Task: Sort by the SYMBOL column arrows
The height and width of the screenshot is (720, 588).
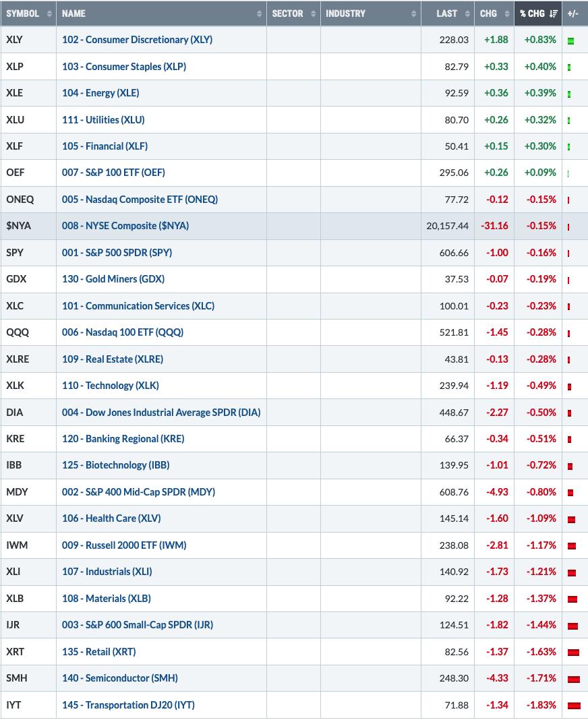Action: click(49, 13)
